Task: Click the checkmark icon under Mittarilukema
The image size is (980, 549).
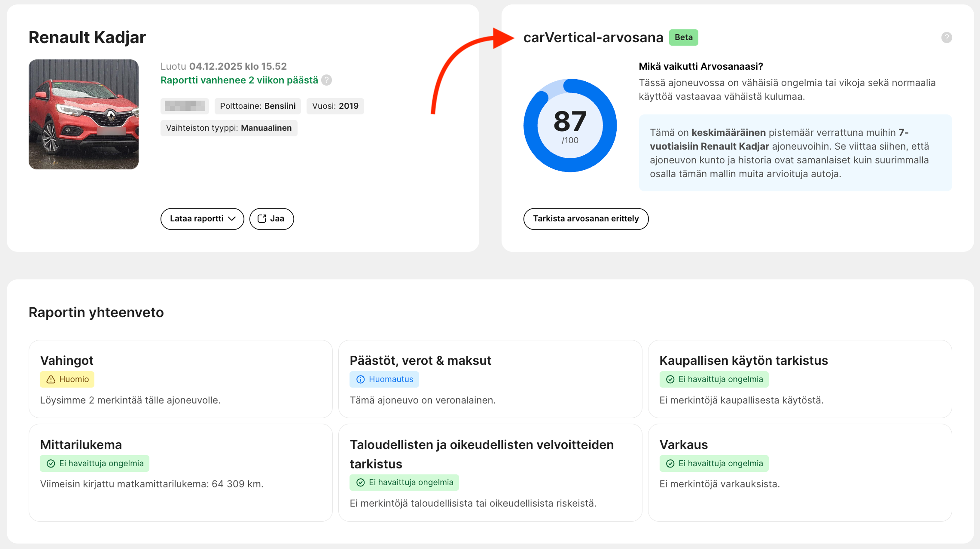Action: (51, 463)
